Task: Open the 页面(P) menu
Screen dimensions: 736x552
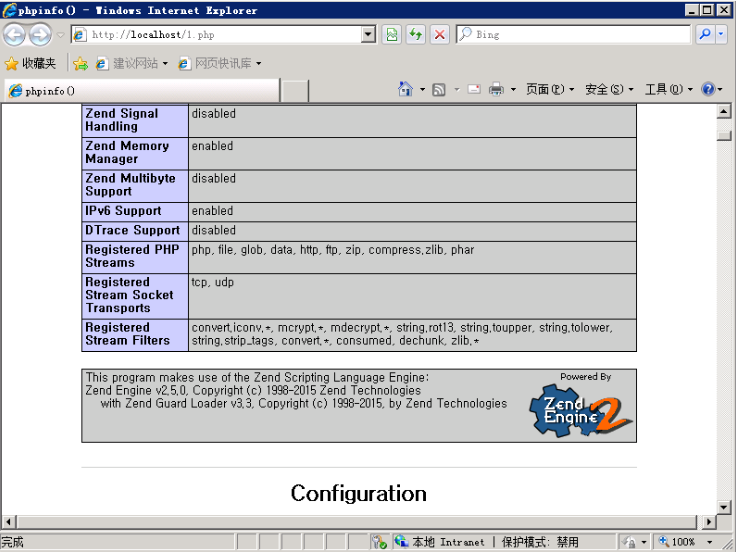Action: coord(549,90)
